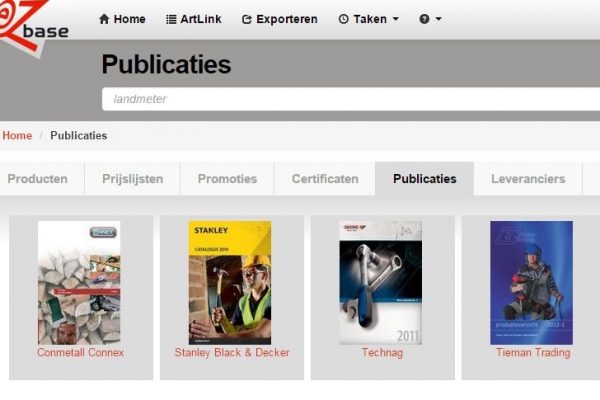Click the Technag 2011 catalog cover
600x400 pixels.
(x=381, y=282)
